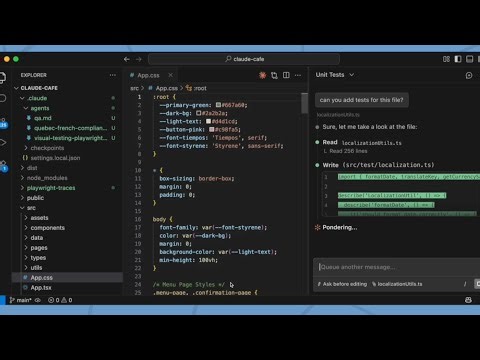Screen dimensions: 480x360
Task: Toggle Ask before editing mode
Action: pyautogui.click(x=342, y=284)
